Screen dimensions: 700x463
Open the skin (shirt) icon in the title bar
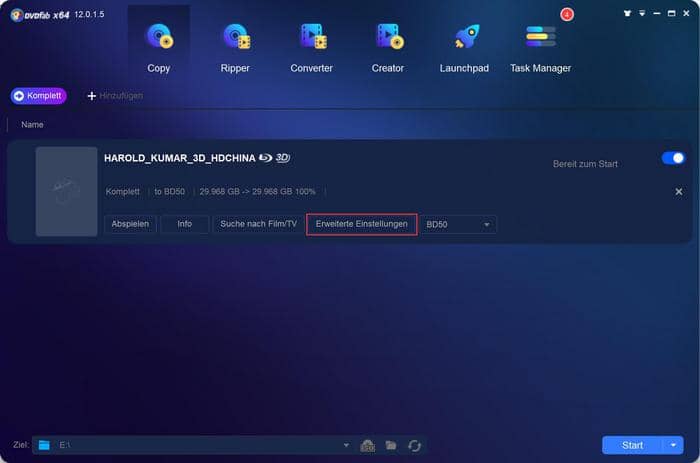627,13
